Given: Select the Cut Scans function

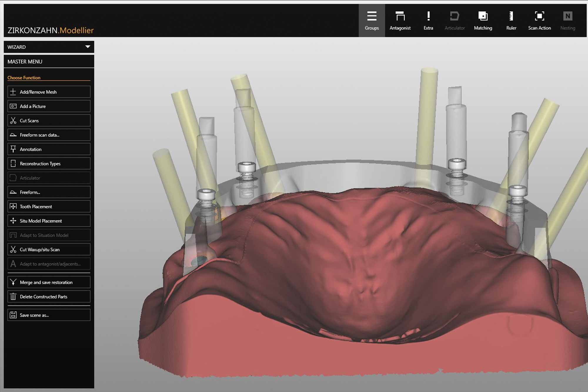Looking at the screenshot, I should 49,121.
